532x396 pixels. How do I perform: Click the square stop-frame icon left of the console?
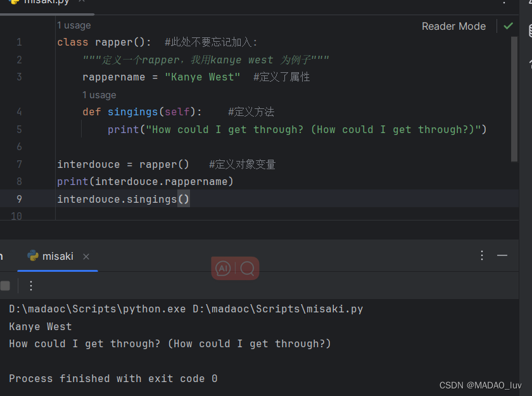click(x=6, y=286)
